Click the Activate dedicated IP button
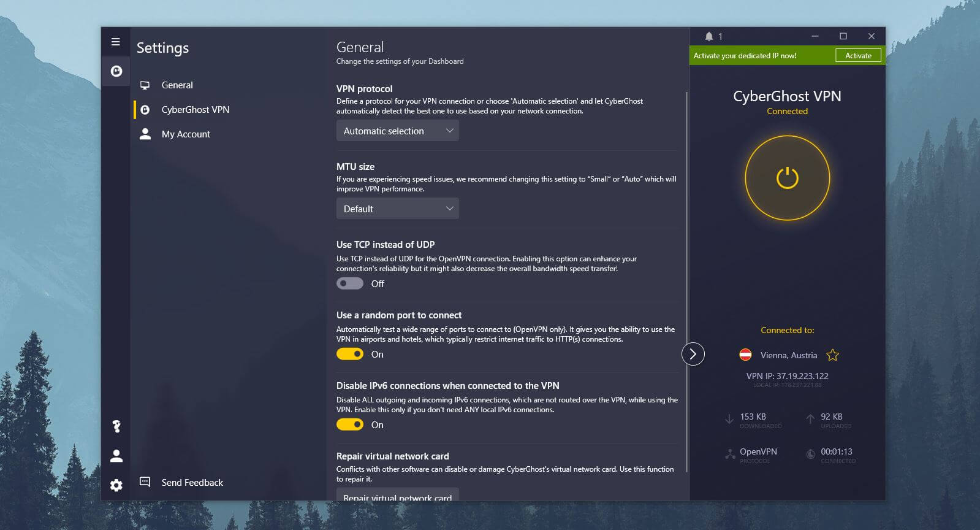980x530 pixels. pos(858,55)
